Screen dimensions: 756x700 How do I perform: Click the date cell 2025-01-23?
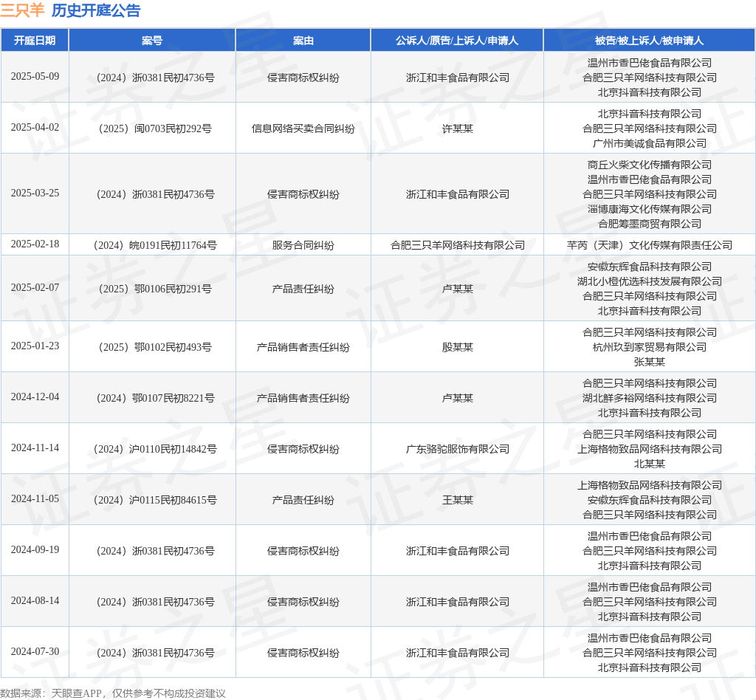35,346
